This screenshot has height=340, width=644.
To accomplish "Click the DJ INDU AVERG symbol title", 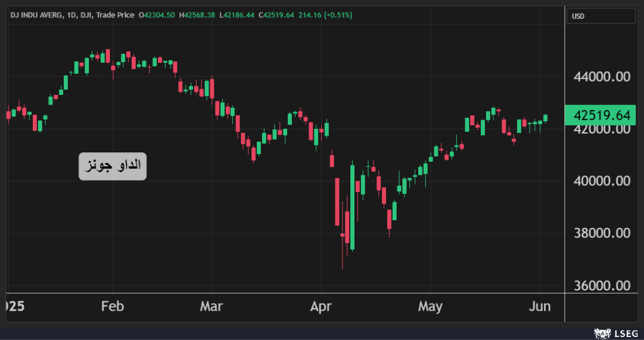I will [x=72, y=16].
